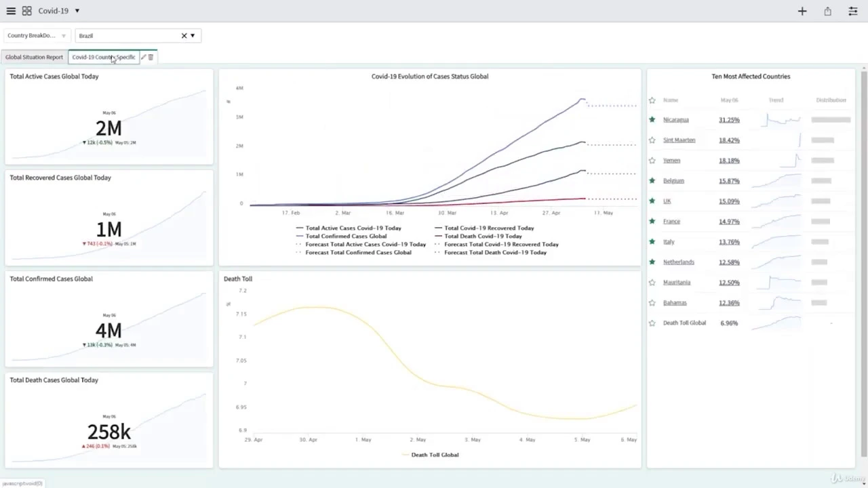Open the dashboard settings sliders icon
Screen dimensions: 868x488
(853, 11)
